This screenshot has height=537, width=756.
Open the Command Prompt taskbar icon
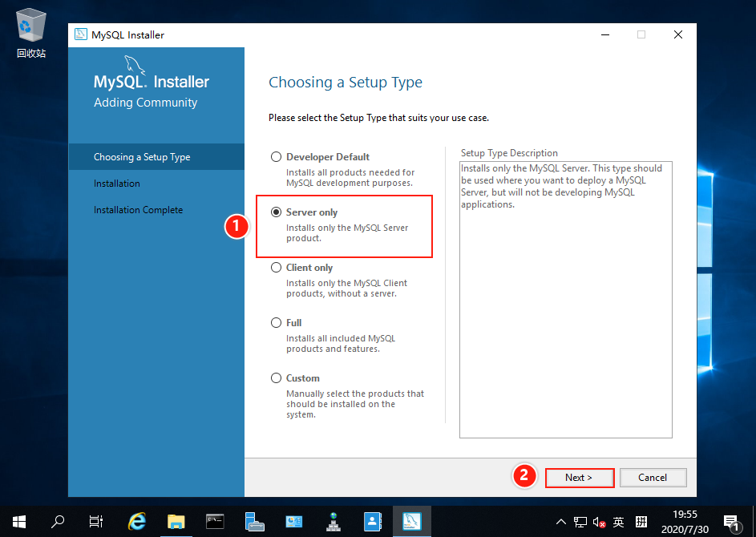215,521
